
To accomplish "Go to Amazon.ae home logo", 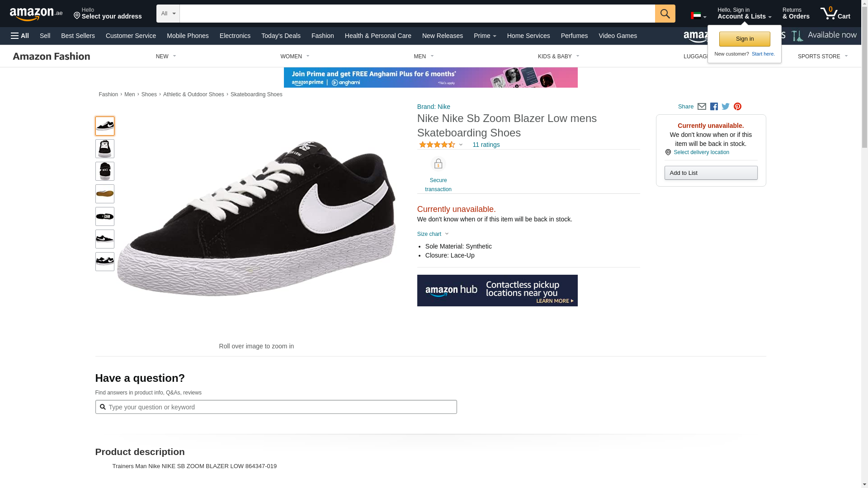I will tap(36, 14).
